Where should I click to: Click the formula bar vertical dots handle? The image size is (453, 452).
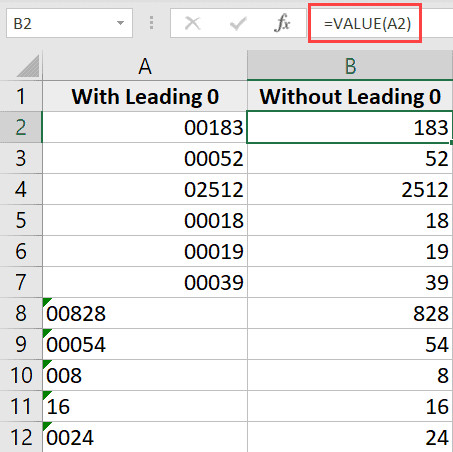point(152,23)
